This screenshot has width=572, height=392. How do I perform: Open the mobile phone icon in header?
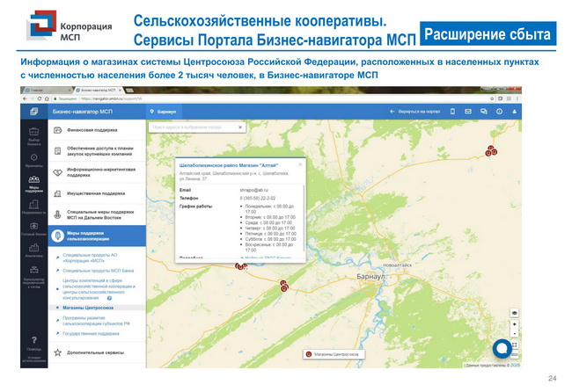click(453, 113)
